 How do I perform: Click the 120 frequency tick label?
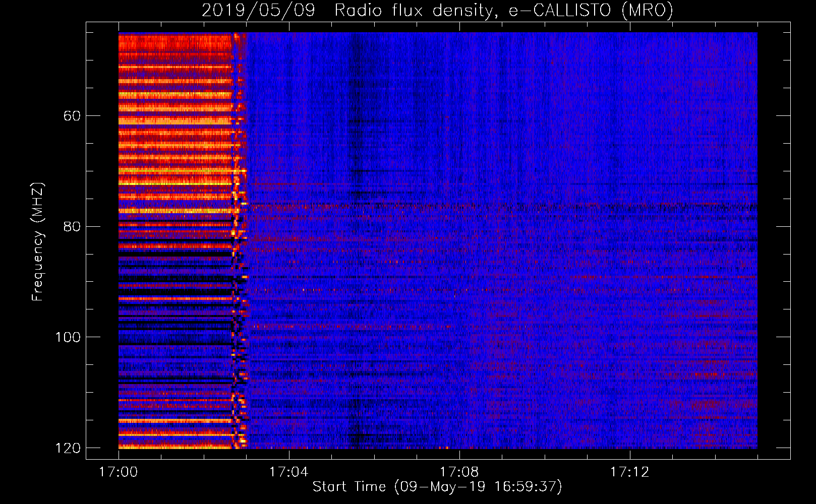pyautogui.click(x=68, y=448)
